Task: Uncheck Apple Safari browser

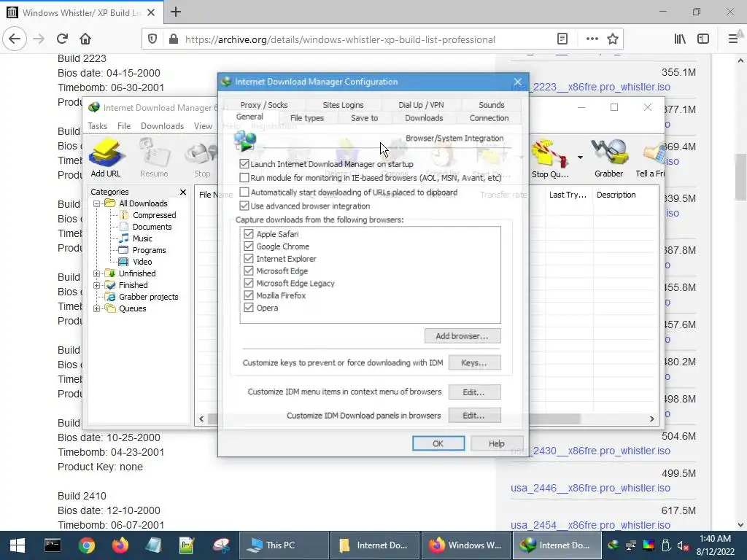Action: click(x=248, y=234)
